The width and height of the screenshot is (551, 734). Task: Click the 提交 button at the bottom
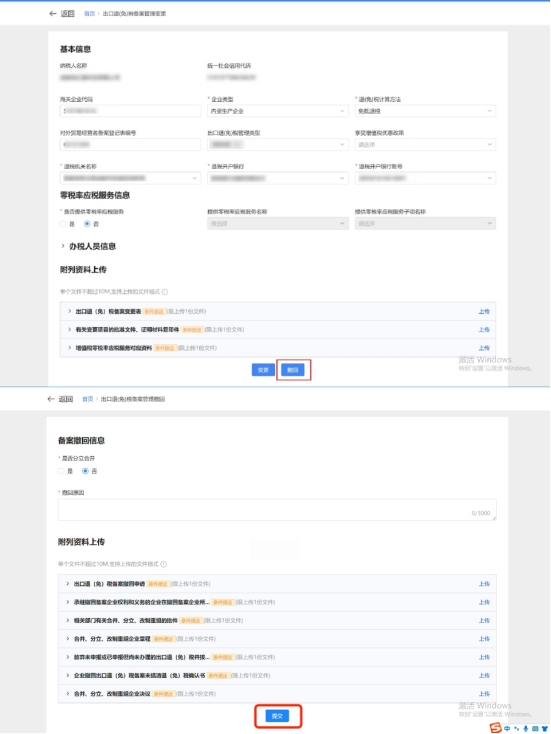click(277, 716)
